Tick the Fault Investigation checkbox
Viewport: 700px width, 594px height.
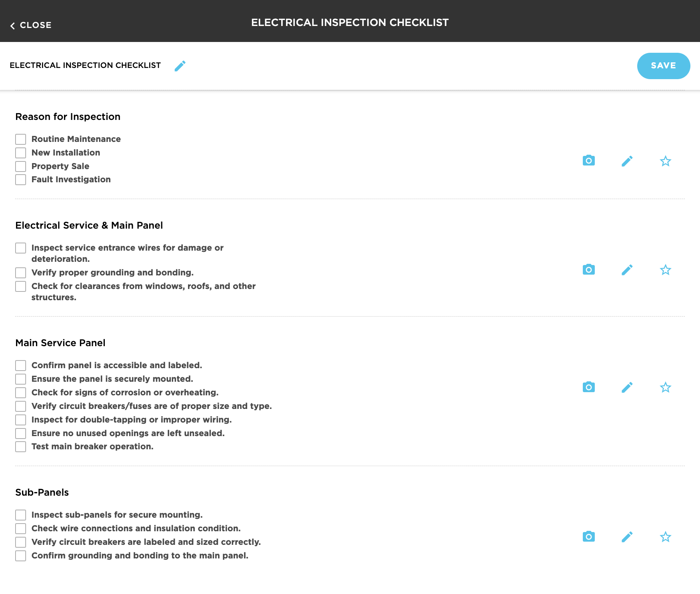coord(21,180)
